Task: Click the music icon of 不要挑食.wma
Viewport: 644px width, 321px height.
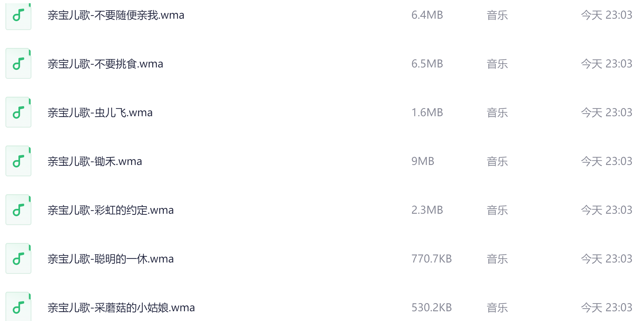Action: [x=18, y=63]
